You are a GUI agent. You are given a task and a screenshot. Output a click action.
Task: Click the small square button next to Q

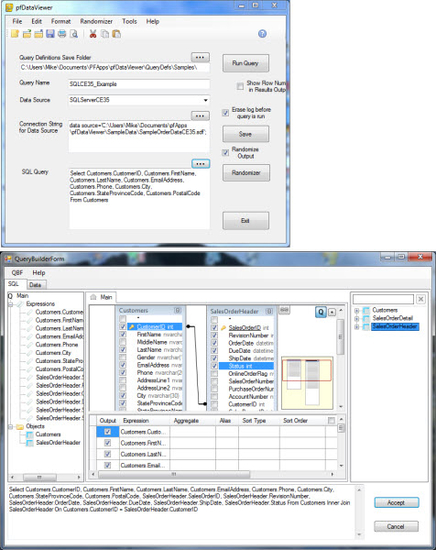pyautogui.click(x=332, y=312)
